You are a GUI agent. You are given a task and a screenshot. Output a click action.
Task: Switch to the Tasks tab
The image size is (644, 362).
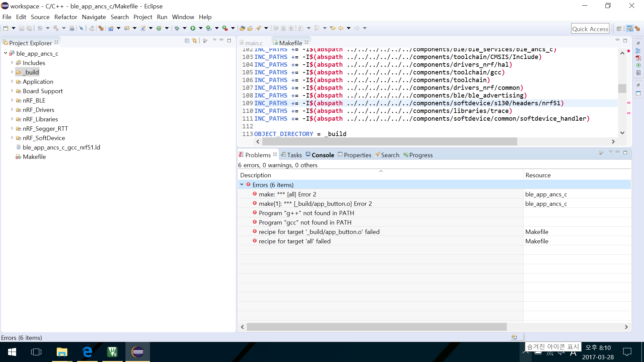pos(291,155)
